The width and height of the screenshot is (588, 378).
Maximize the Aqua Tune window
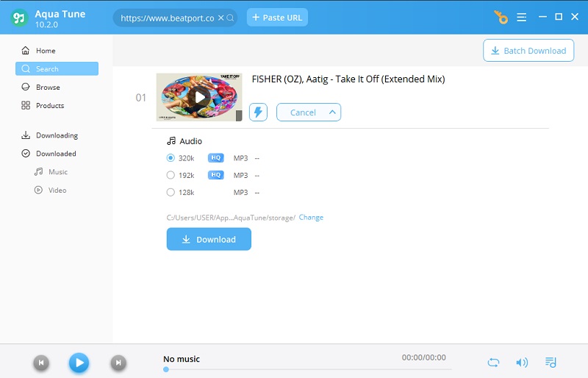click(x=559, y=17)
